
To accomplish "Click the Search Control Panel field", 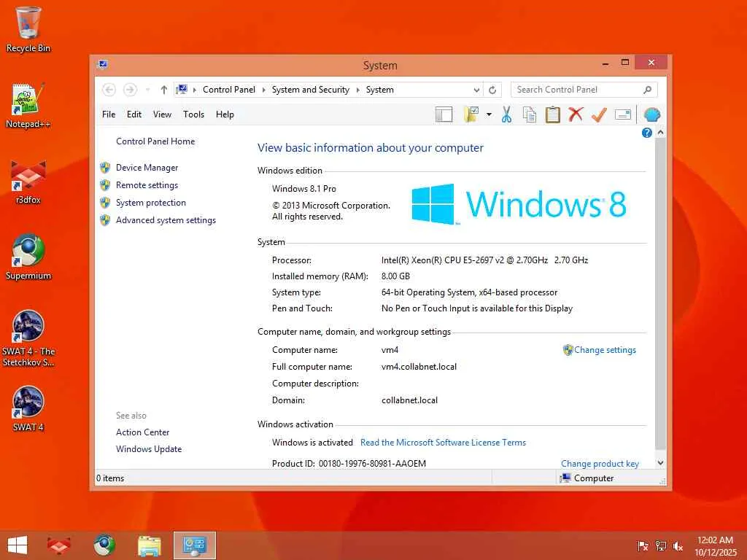I will pos(584,90).
